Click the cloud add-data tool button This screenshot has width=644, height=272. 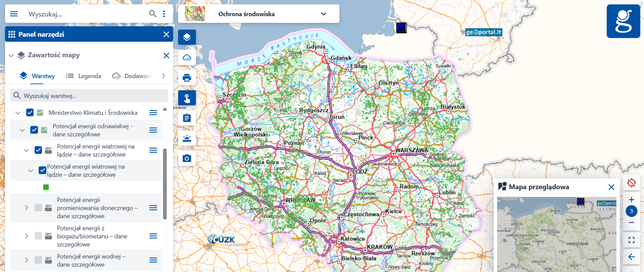[187, 57]
